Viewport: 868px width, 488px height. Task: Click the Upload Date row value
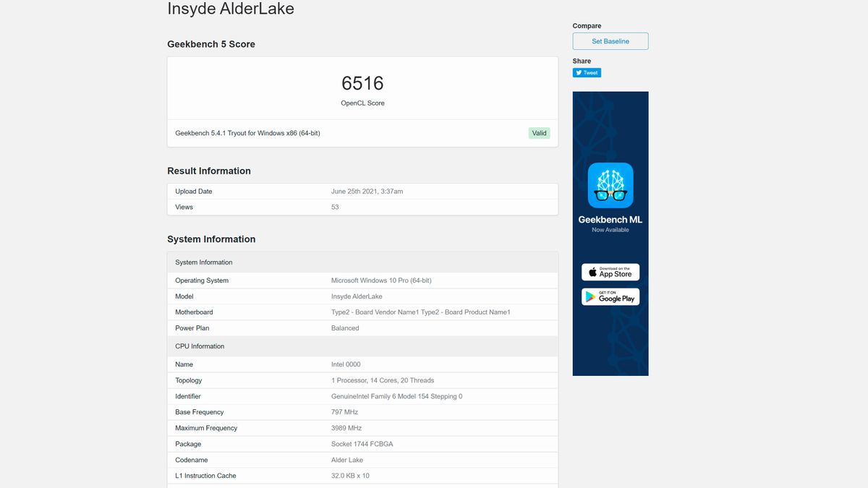367,192
